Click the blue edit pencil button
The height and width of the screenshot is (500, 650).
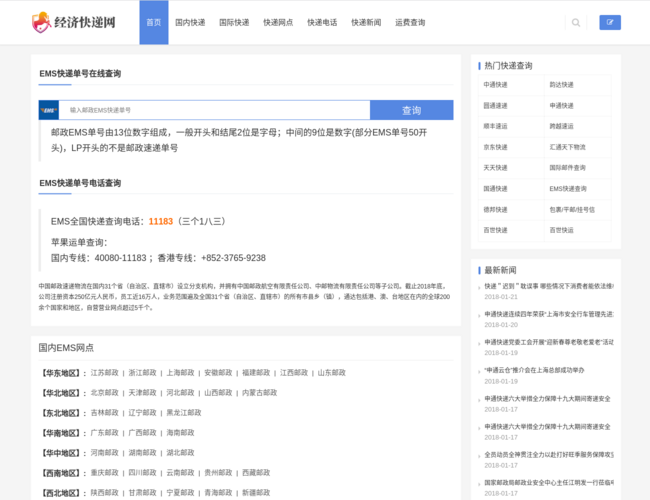610,22
